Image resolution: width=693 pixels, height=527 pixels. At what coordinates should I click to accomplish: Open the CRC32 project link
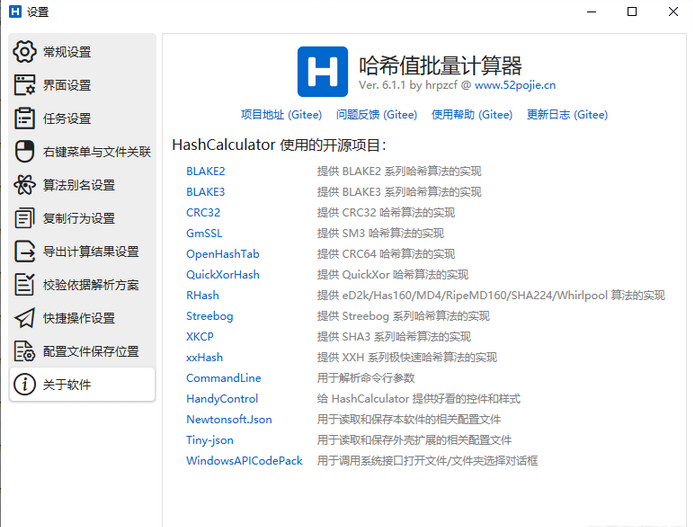[203, 213]
